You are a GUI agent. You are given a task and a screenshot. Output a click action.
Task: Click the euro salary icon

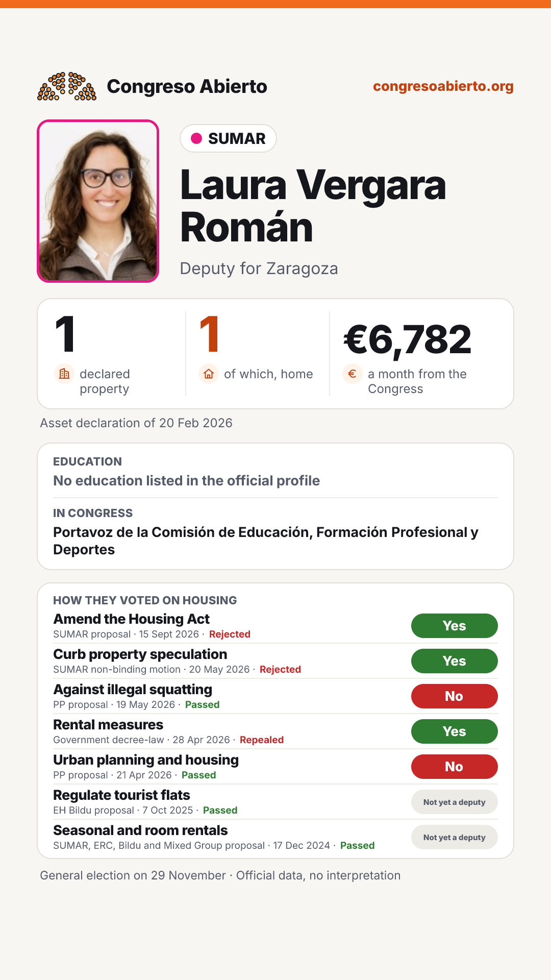point(353,374)
